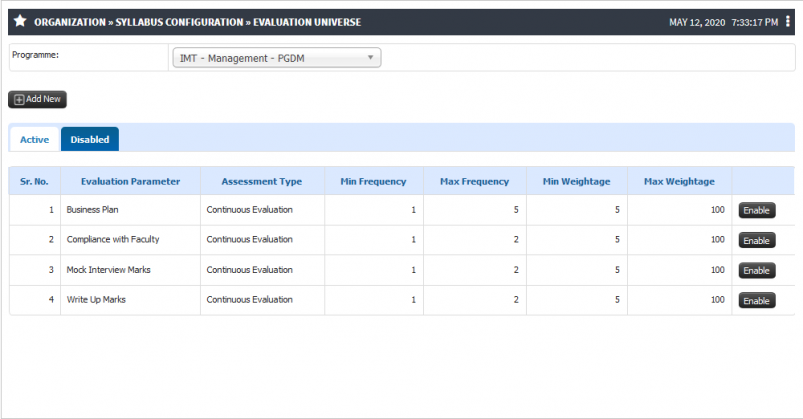
Task: Switch to the Active tab
Action: tap(34, 139)
